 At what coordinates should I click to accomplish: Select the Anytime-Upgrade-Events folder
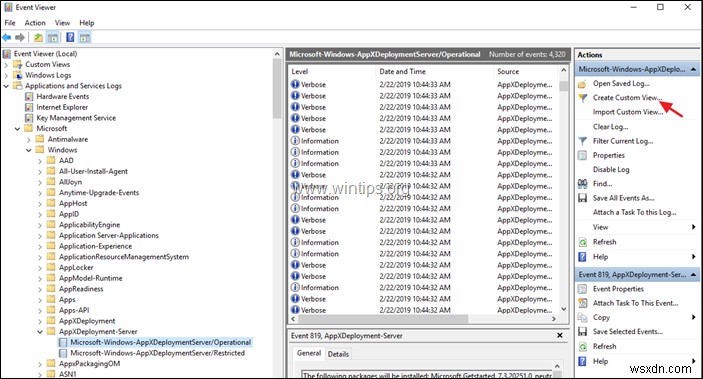(99, 193)
